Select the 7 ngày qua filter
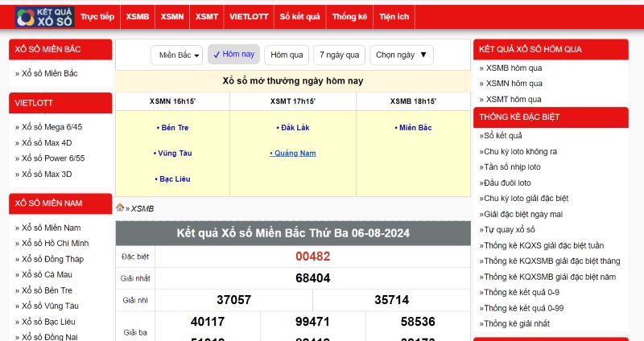Image resolution: width=644 pixels, height=341 pixels. click(x=339, y=55)
